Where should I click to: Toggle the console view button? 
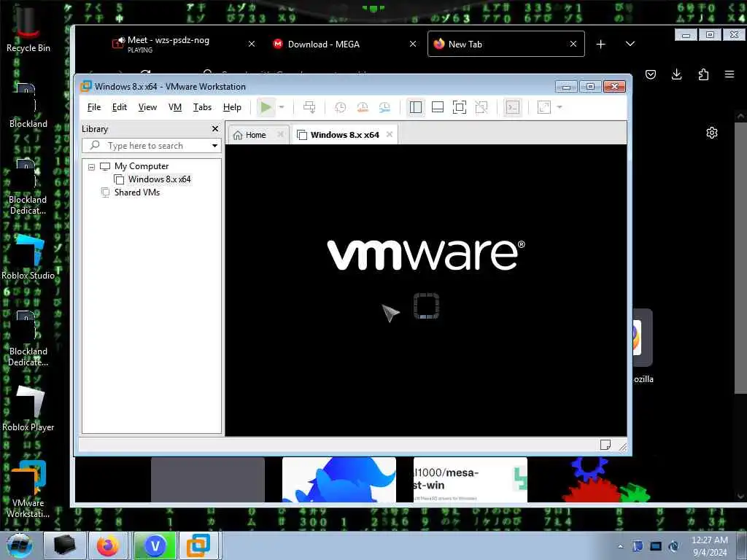tap(513, 107)
